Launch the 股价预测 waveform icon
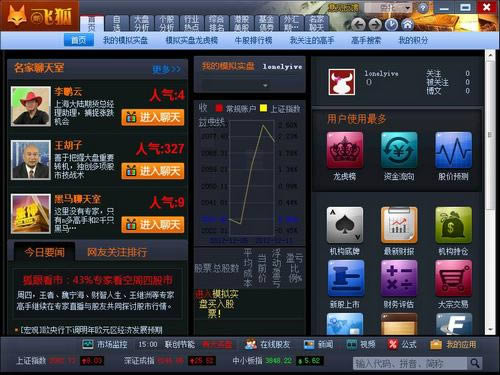The width and height of the screenshot is (500, 375). [x=453, y=150]
